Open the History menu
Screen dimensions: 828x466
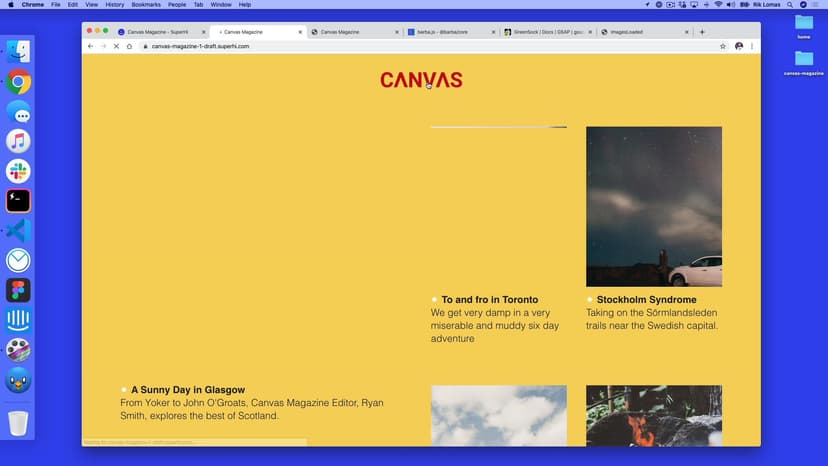tap(114, 5)
